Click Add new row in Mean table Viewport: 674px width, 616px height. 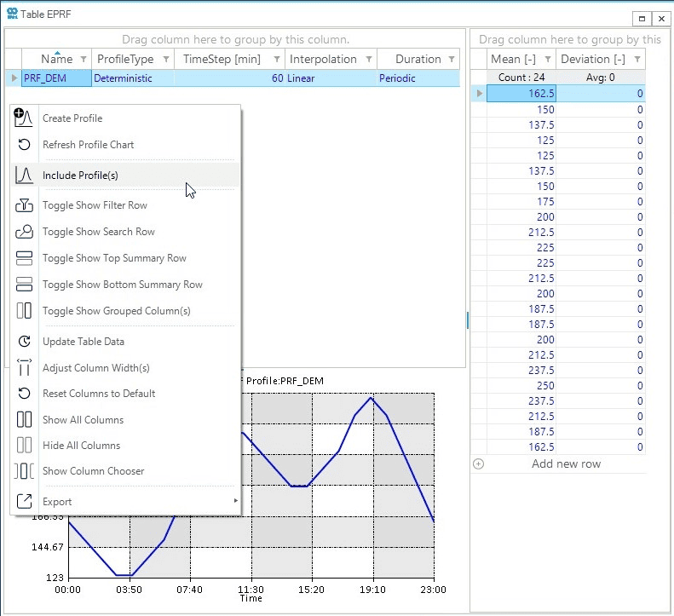[566, 463]
